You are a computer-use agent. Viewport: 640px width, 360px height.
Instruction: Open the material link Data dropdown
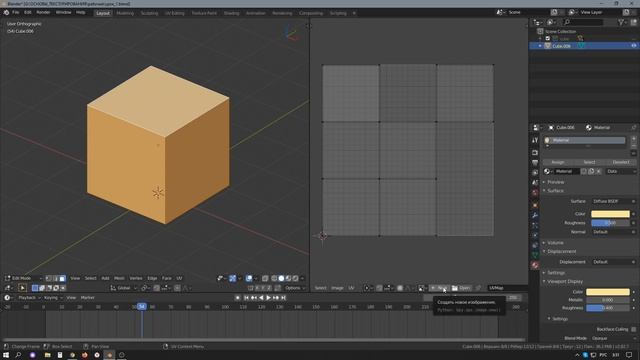coord(621,171)
